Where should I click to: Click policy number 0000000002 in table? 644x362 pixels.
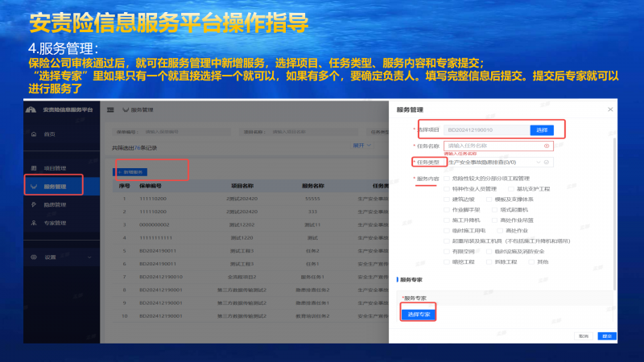154,225
